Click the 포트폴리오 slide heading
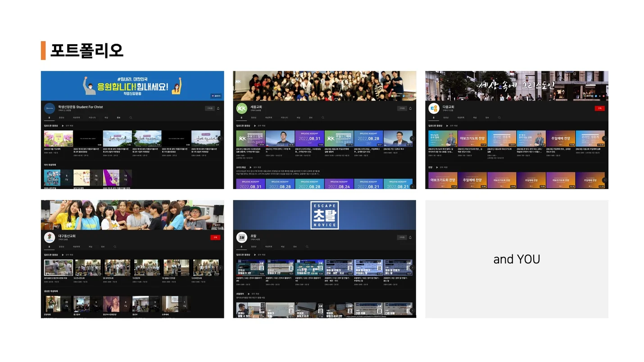The image size is (644, 362). (x=87, y=50)
